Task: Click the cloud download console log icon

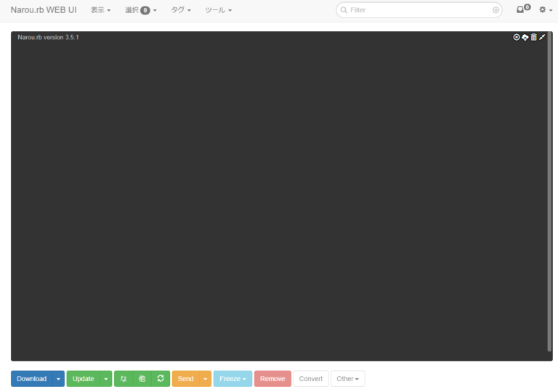Action: 525,37
